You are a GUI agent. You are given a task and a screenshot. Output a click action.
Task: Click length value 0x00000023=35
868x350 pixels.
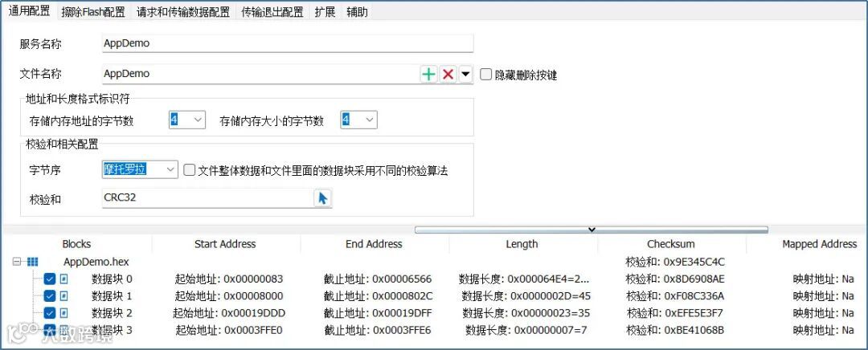coord(526,314)
